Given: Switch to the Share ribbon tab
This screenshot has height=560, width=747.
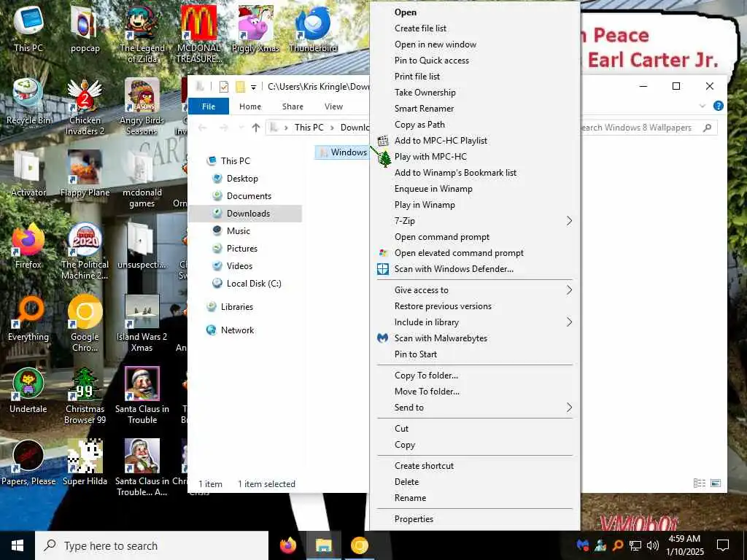Looking at the screenshot, I should click(293, 106).
